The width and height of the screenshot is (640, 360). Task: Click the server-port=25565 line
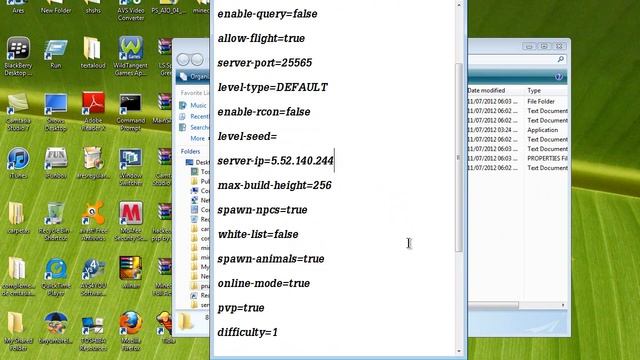click(x=264, y=63)
